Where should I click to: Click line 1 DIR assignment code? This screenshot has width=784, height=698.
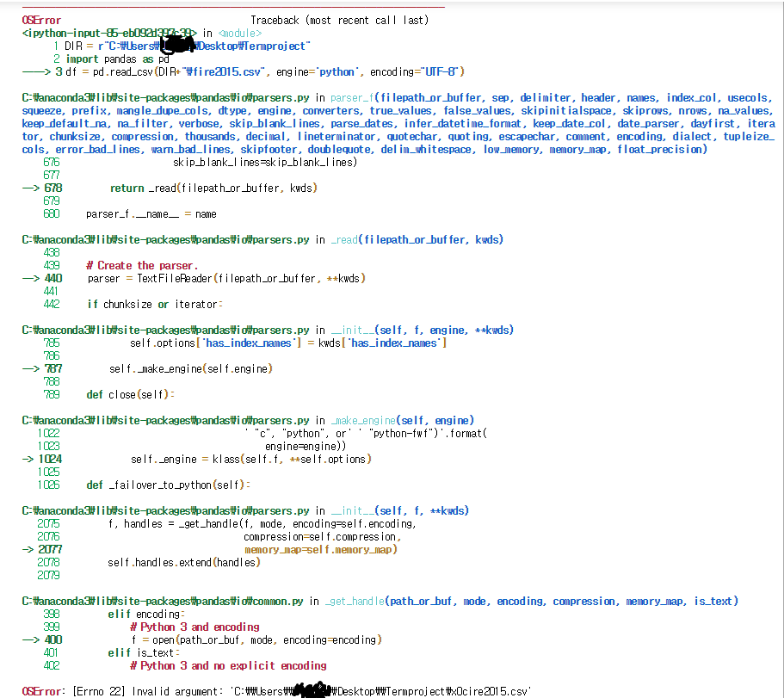click(187, 46)
